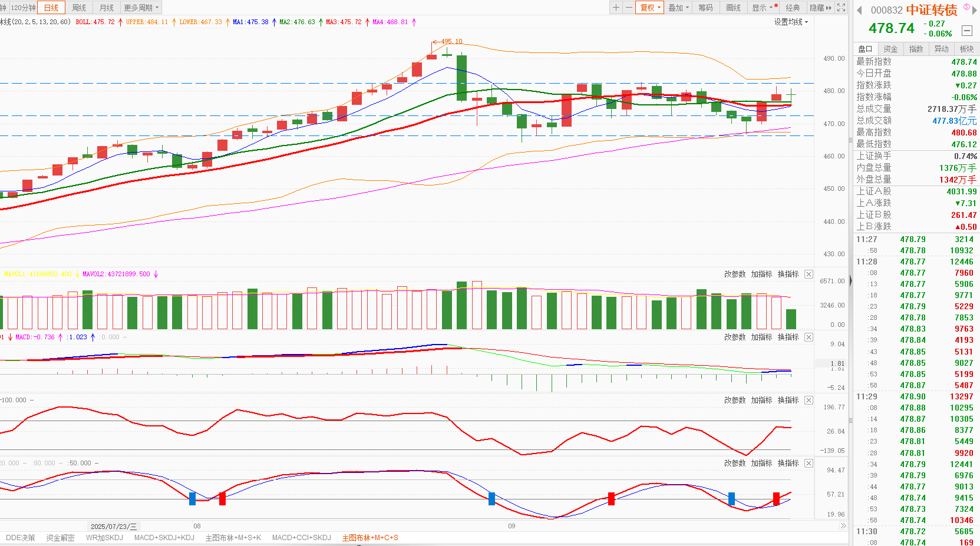Select DDE决策 indicator template

21,538
